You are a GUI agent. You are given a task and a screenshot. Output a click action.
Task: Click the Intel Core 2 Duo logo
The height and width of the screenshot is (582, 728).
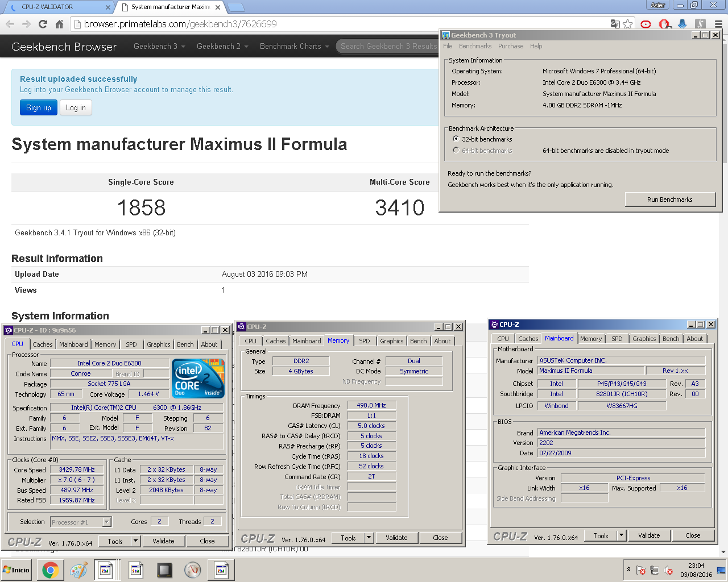(x=198, y=378)
